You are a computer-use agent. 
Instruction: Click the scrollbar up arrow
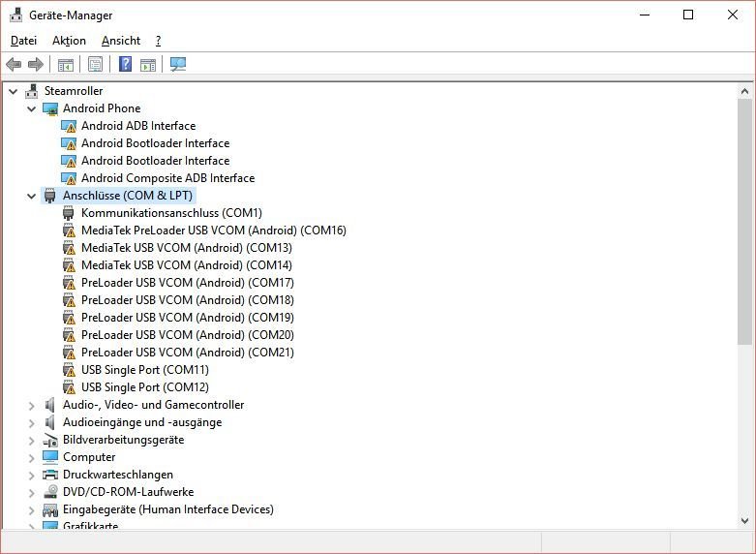point(744,91)
